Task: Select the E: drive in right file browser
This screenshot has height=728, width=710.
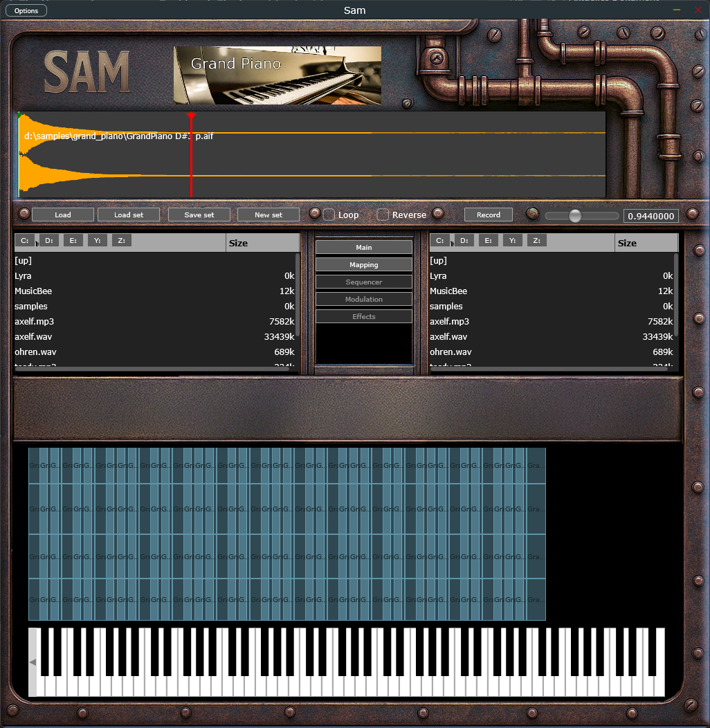Action: point(488,240)
